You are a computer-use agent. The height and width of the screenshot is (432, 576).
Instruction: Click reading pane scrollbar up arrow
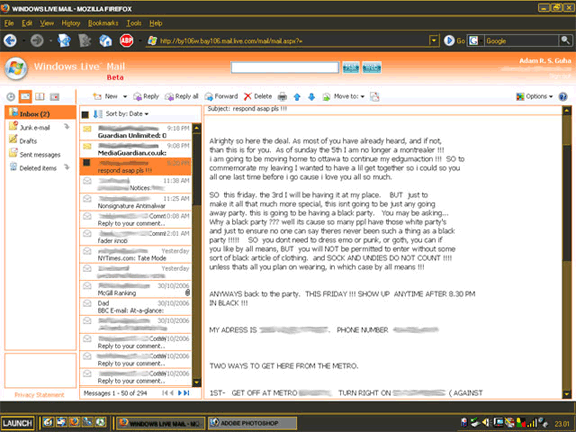click(567, 110)
